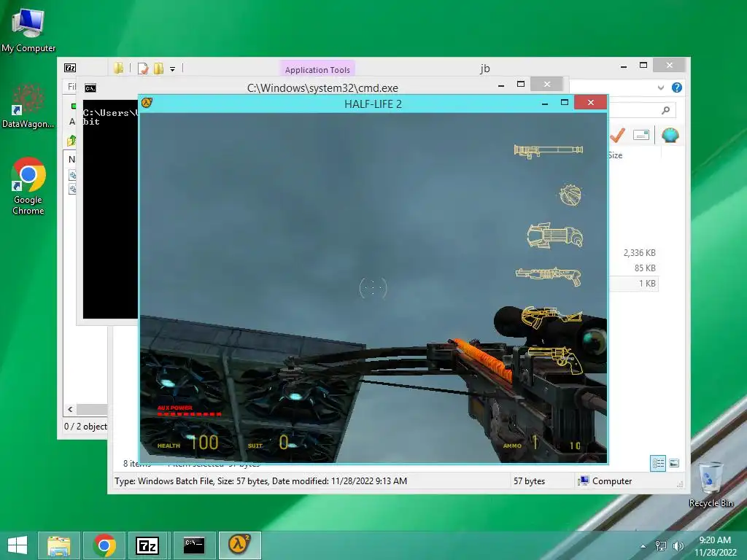This screenshot has height=560, width=747.
Task: Click the left scroll arrow in the 7-Zip window
Action: coord(70,410)
